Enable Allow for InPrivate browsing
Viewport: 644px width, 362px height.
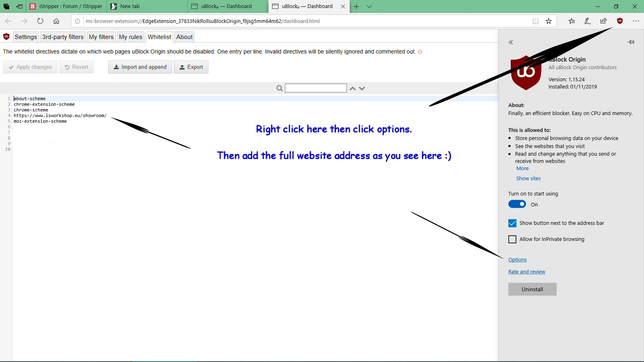pyautogui.click(x=512, y=239)
